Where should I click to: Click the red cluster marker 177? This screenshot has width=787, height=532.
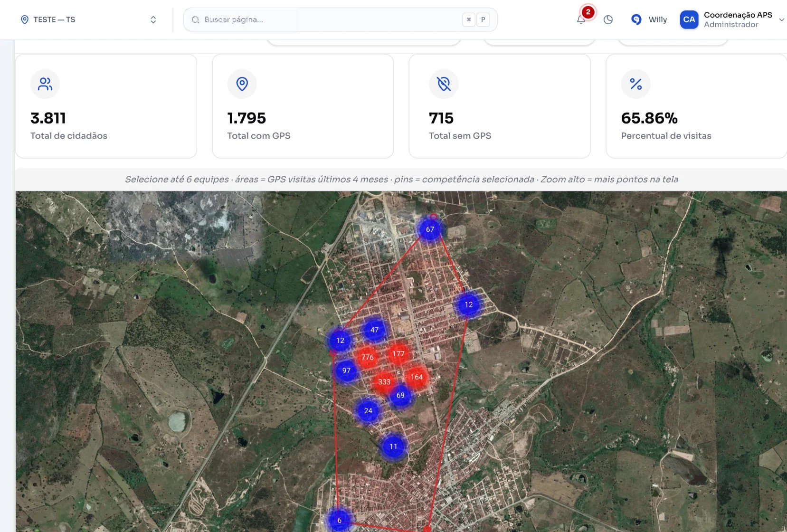click(398, 354)
